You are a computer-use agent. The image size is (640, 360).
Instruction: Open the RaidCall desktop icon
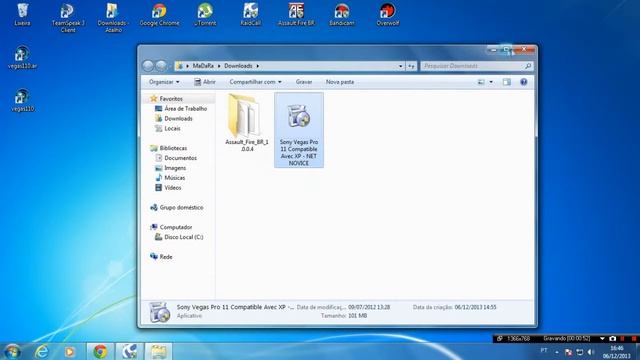(251, 15)
